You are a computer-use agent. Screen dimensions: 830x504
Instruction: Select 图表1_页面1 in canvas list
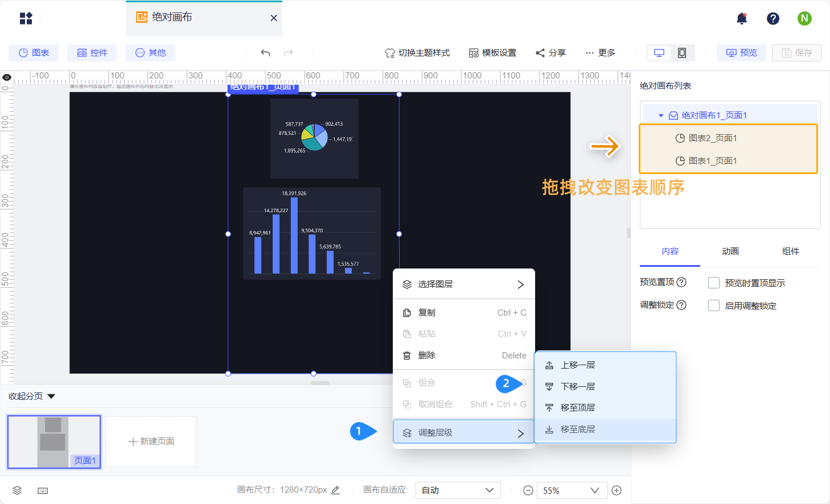(x=729, y=161)
